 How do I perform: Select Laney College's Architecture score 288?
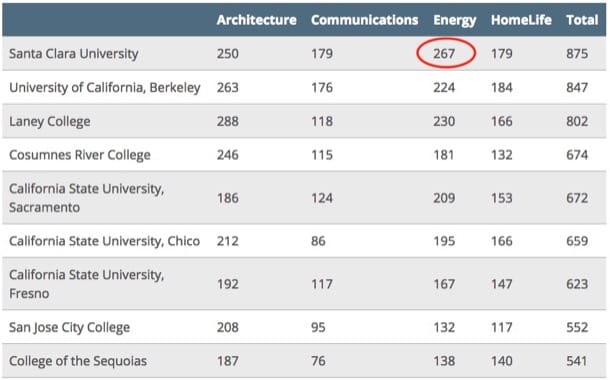228,121
